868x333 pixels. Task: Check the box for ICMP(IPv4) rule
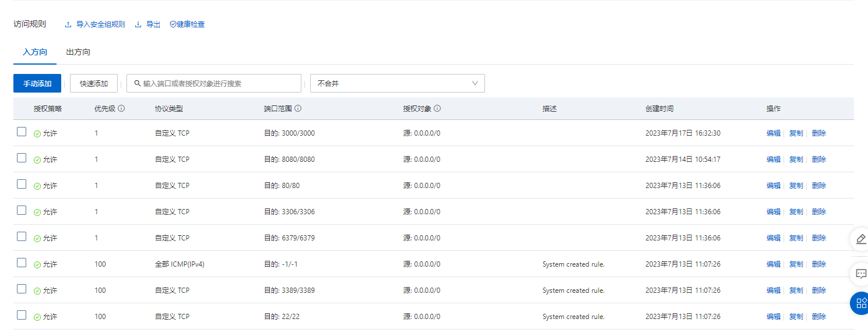click(x=22, y=263)
